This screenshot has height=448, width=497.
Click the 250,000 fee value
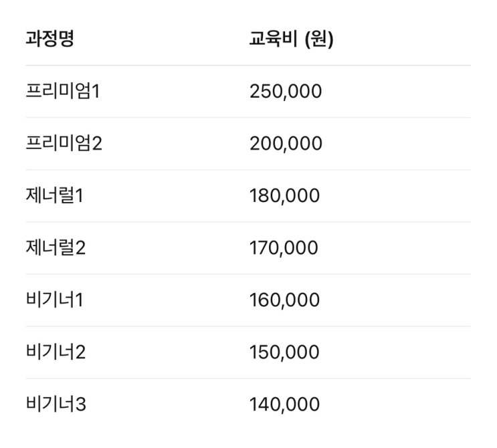coord(286,91)
